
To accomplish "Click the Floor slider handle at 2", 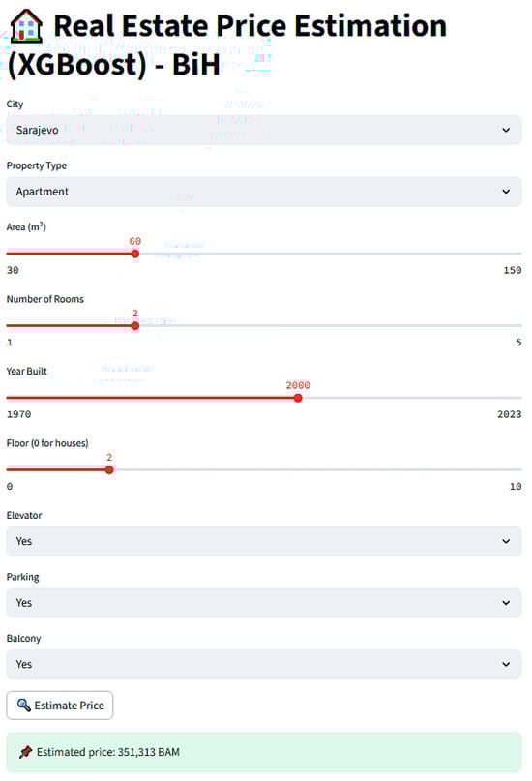I will coord(109,469).
